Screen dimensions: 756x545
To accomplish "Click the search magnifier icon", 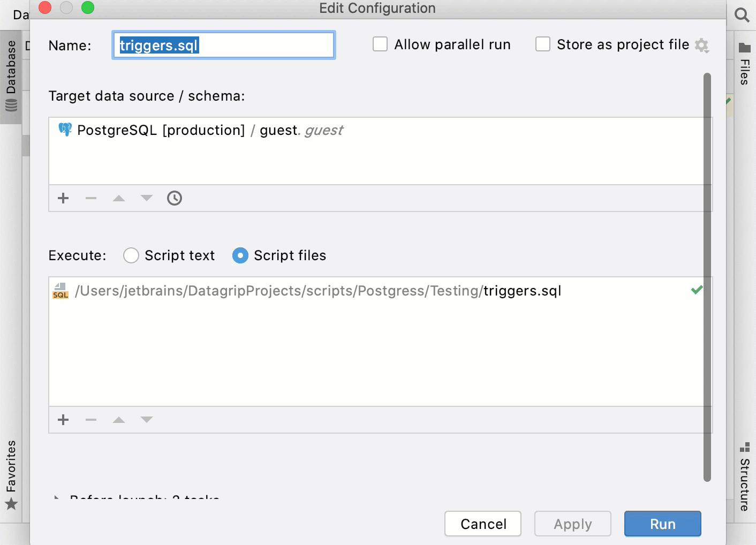I will pyautogui.click(x=742, y=15).
